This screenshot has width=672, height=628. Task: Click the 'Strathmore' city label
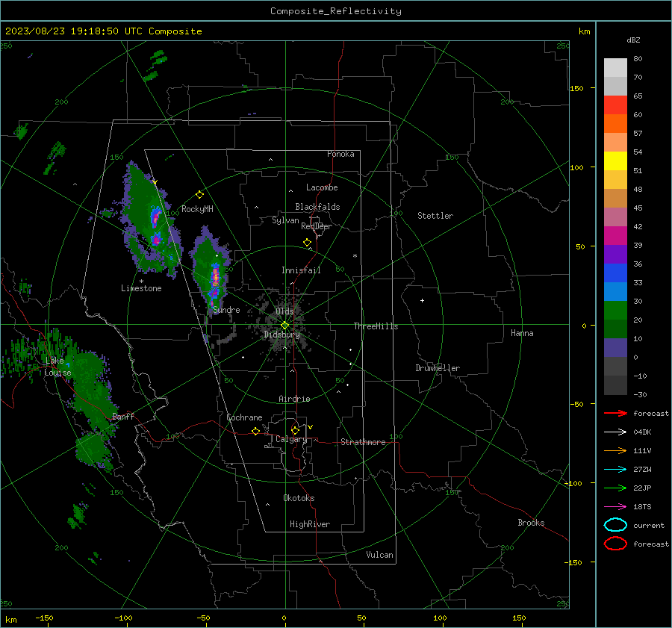pyautogui.click(x=363, y=442)
